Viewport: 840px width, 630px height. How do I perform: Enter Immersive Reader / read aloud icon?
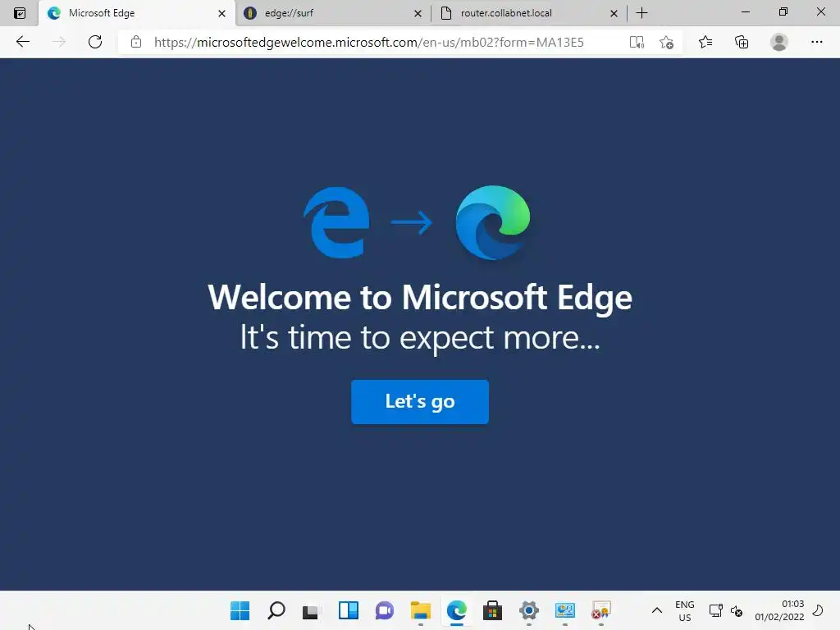[637, 42]
